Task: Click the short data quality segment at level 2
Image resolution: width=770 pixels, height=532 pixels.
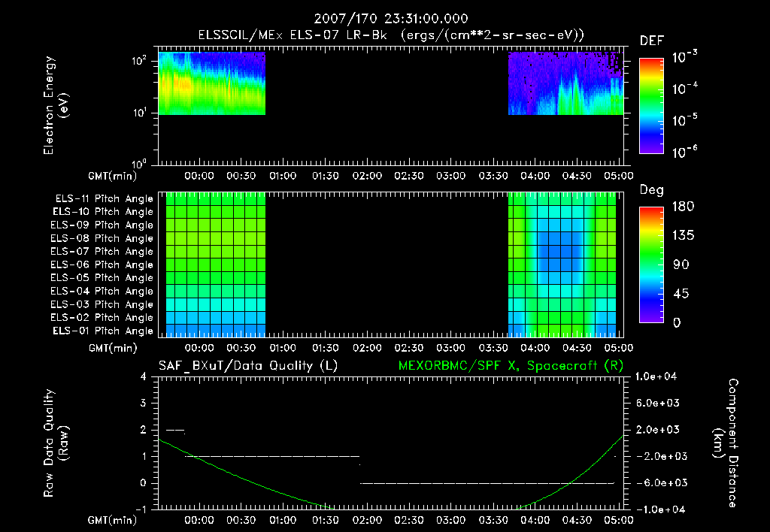Action: pyautogui.click(x=175, y=431)
